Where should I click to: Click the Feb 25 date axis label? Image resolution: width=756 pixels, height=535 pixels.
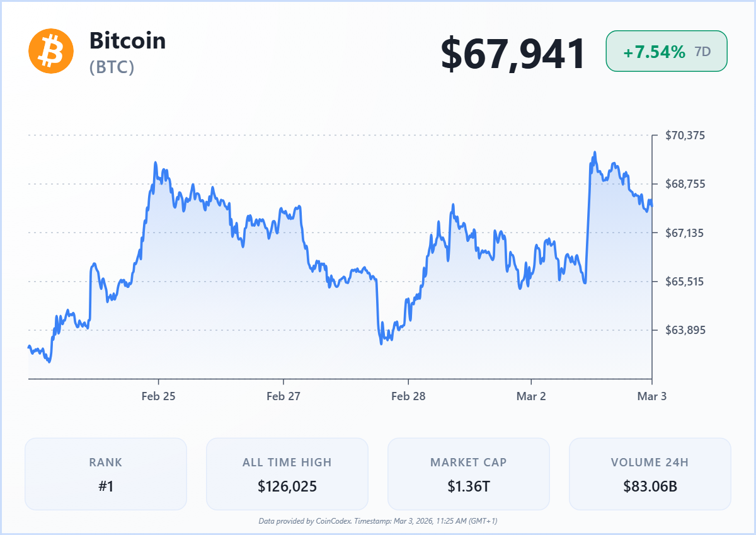[158, 396]
